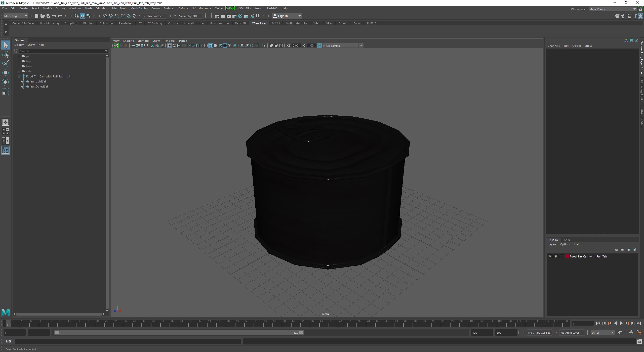The height and width of the screenshot is (352, 644).
Task: Expand the side camera node
Action: click(x=19, y=71)
